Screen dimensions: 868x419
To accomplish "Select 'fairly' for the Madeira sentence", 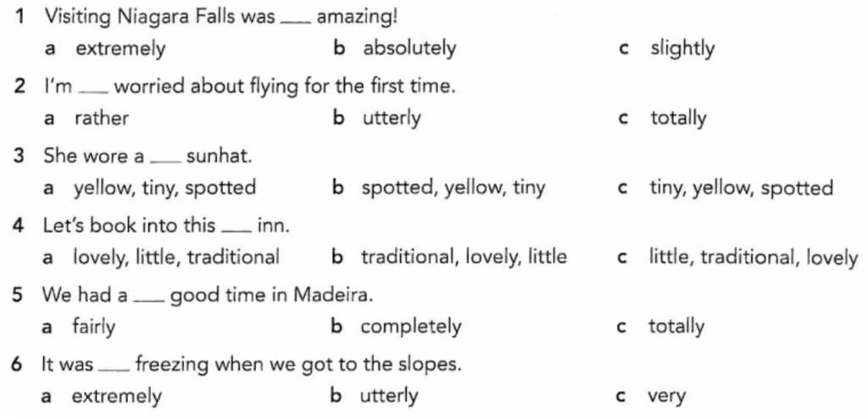I will click(x=93, y=327).
